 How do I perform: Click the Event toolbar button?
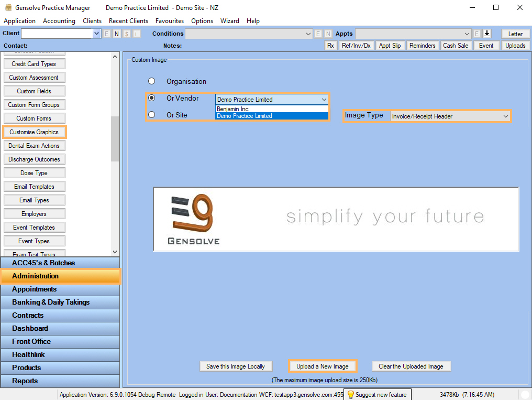point(486,46)
